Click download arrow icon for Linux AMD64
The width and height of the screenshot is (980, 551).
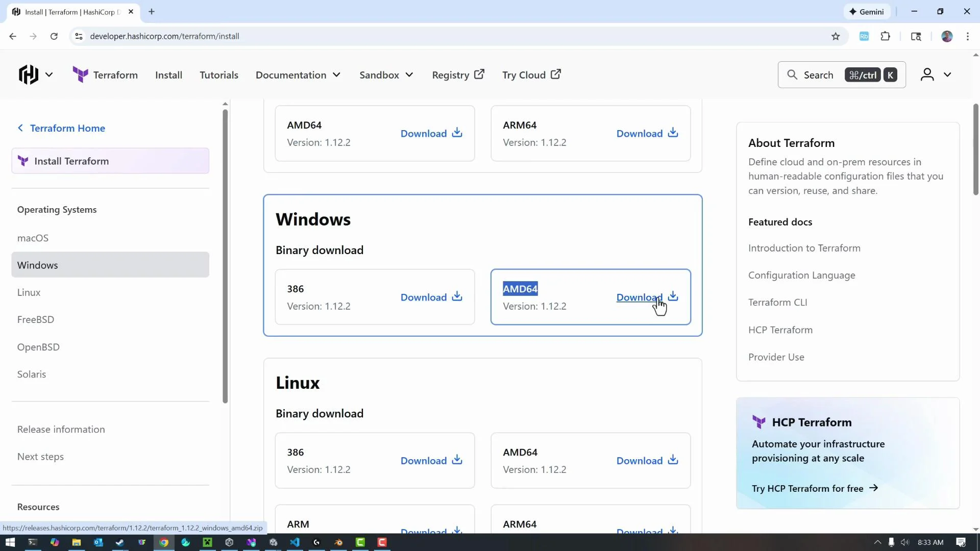point(673,459)
